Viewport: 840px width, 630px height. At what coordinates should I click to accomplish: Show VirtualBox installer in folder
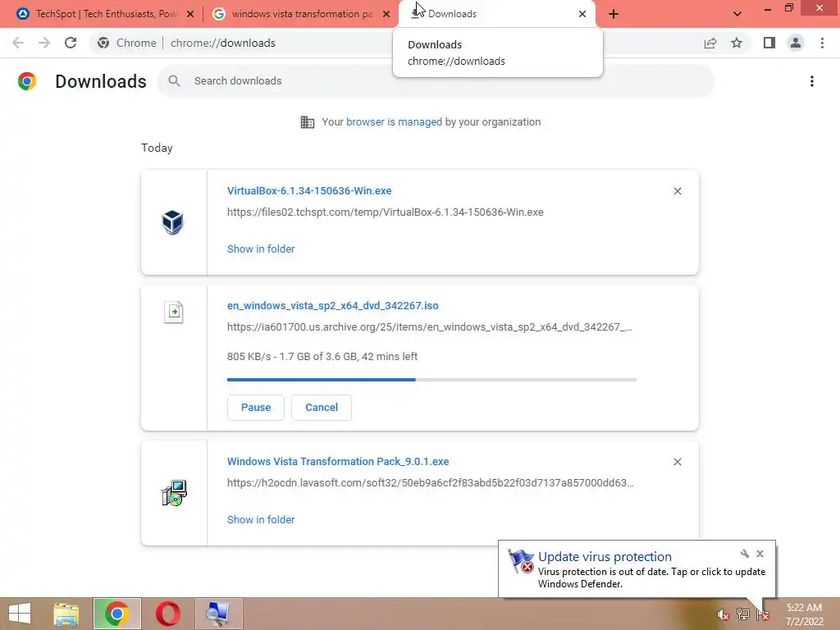[x=261, y=249]
